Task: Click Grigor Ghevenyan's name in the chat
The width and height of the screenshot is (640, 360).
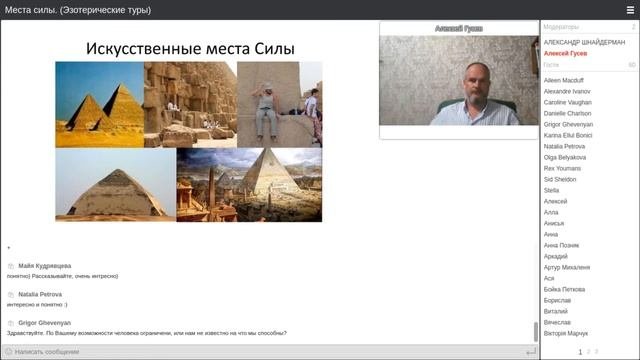Action: pyautogui.click(x=44, y=323)
